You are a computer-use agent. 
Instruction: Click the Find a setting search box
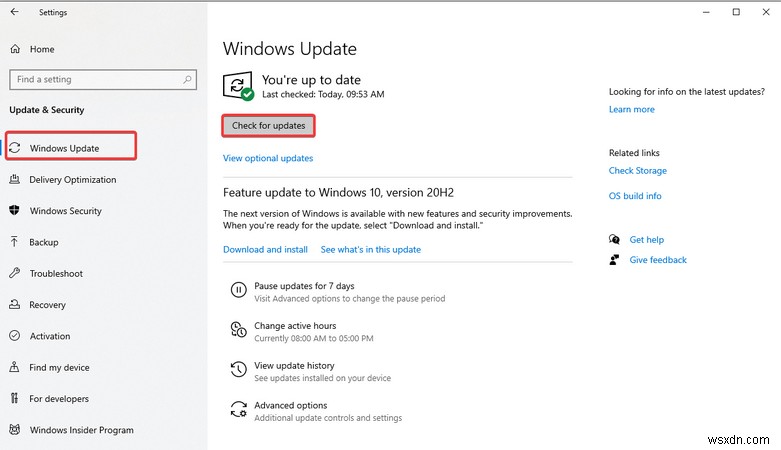(x=103, y=79)
